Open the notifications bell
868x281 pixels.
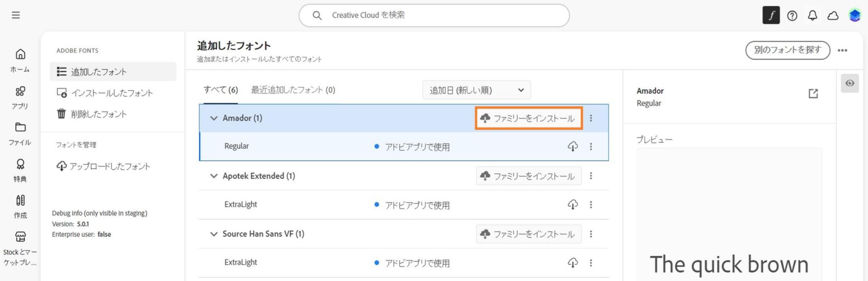pyautogui.click(x=812, y=16)
